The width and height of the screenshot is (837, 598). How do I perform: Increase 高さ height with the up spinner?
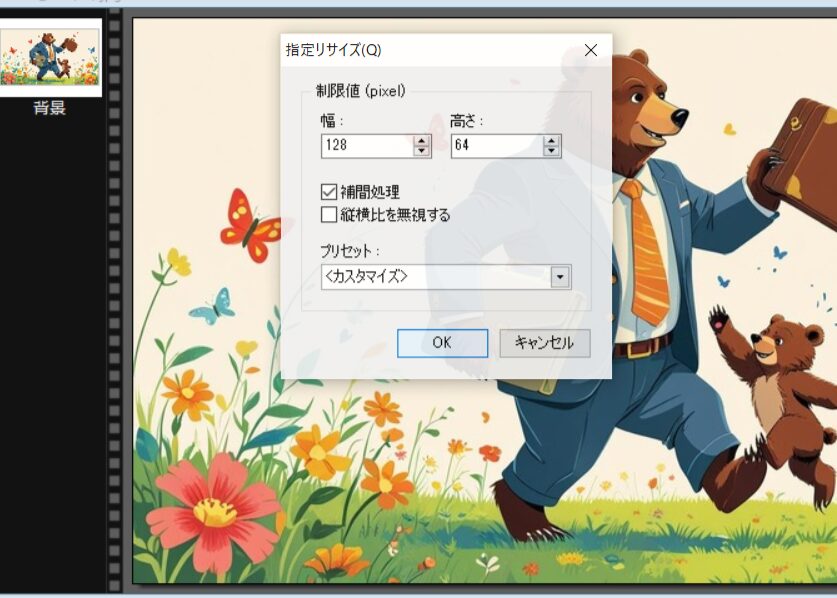551,140
